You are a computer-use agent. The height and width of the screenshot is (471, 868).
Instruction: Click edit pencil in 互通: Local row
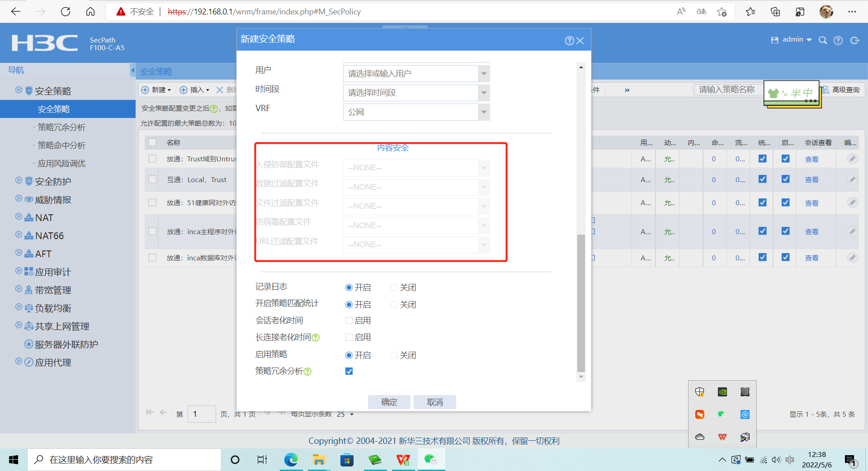pos(852,179)
